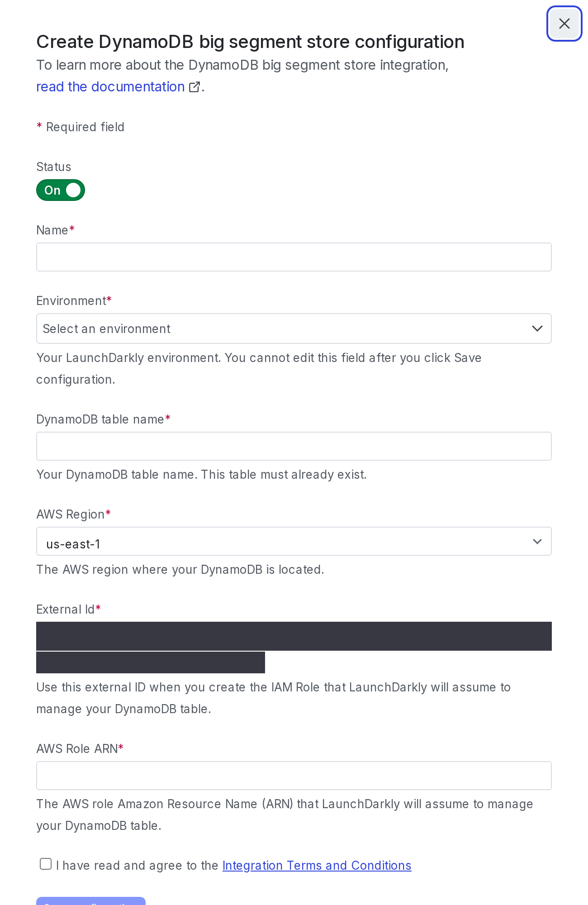Click the DynamoDB table name field
This screenshot has width=588, height=905.
click(x=294, y=446)
